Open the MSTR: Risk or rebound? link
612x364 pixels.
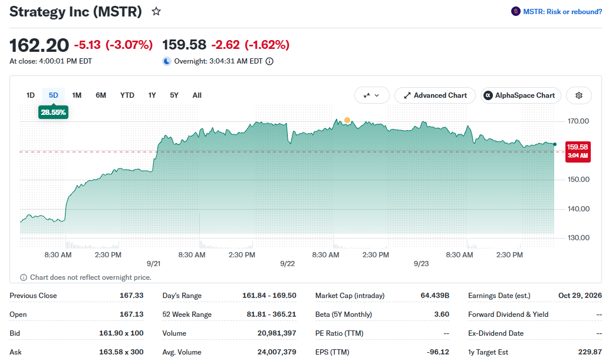pos(562,12)
